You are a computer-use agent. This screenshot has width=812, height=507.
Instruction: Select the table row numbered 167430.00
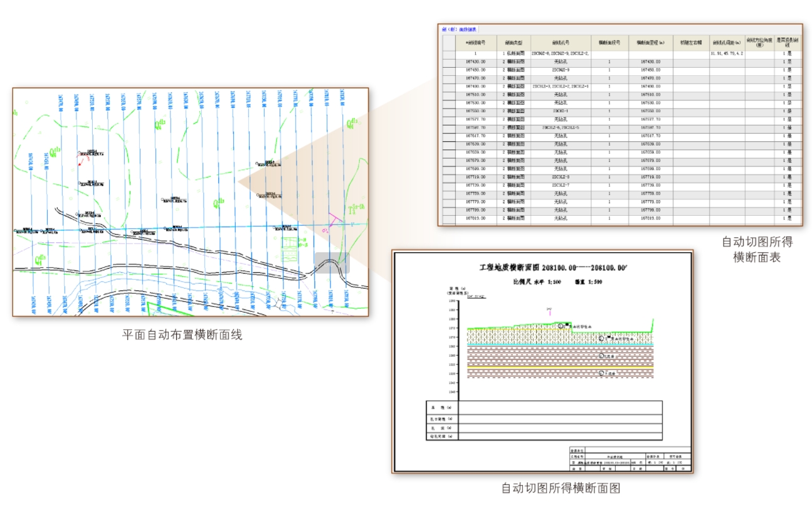point(475,62)
